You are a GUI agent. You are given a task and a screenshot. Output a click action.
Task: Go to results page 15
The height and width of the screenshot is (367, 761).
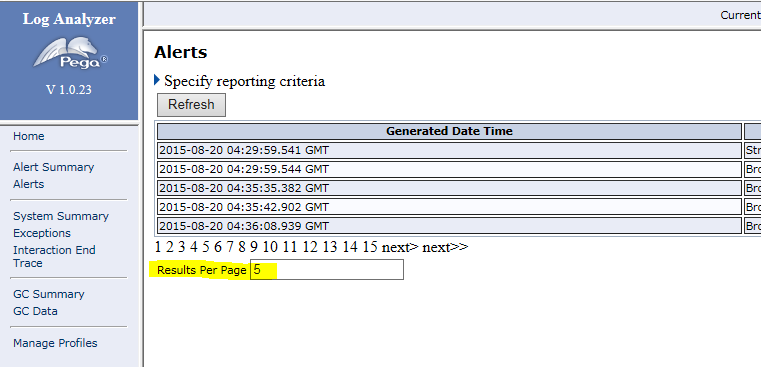tap(370, 247)
